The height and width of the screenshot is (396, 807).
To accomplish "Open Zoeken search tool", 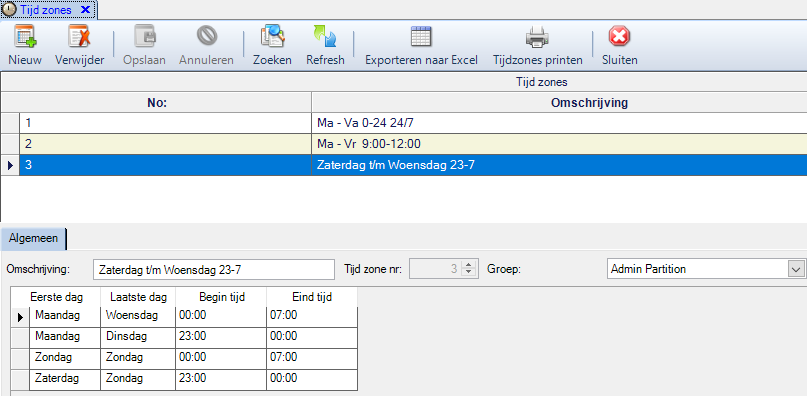I will point(272,37).
